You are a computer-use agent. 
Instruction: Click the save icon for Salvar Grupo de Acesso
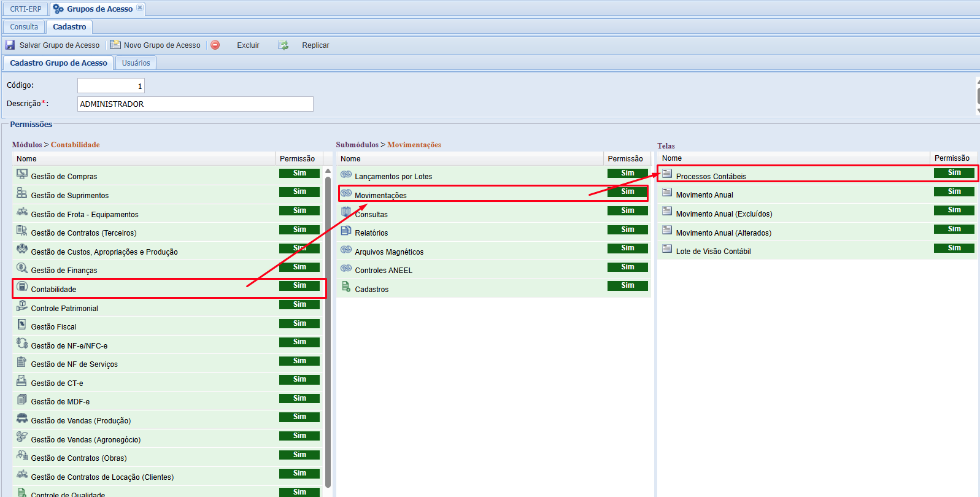click(x=10, y=45)
